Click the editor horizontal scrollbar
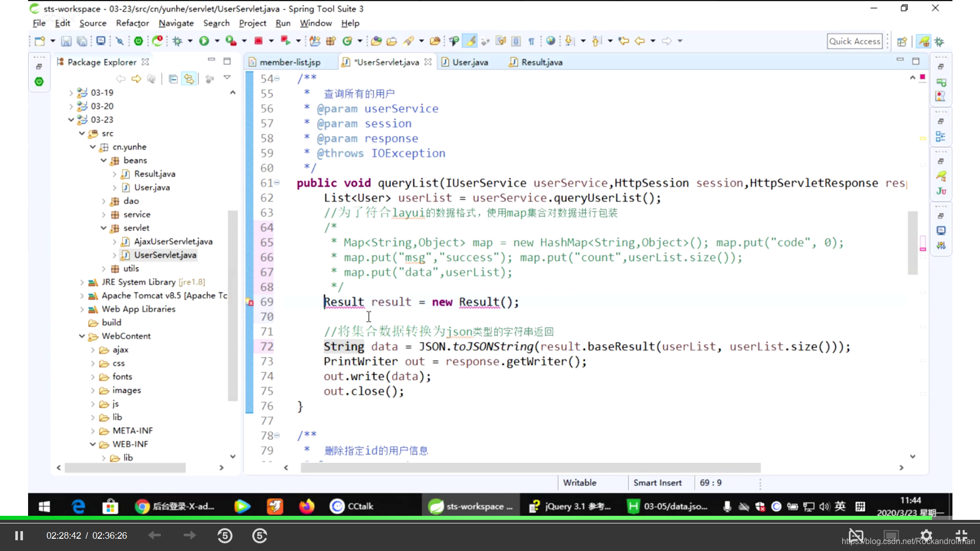980x551 pixels. 531,468
